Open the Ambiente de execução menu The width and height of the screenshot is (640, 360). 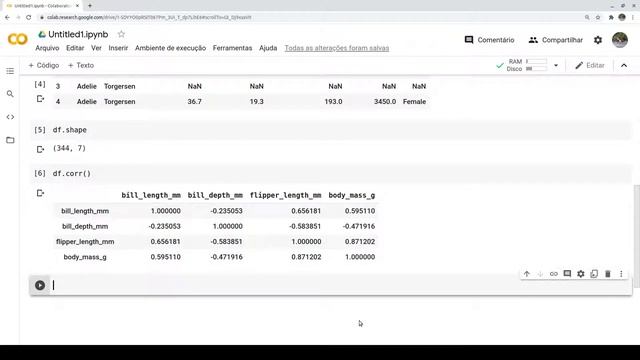point(170,48)
